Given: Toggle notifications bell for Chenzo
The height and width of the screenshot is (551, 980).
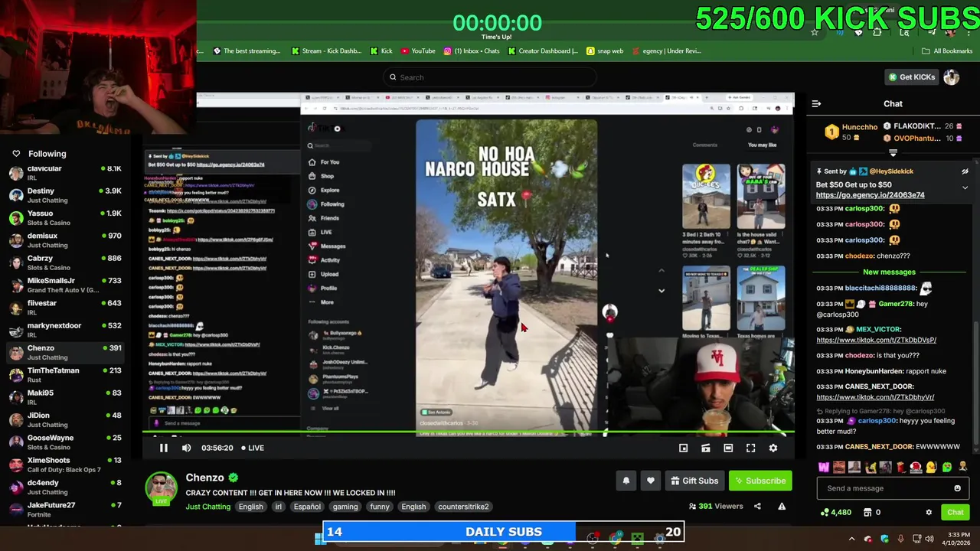Looking at the screenshot, I should click(626, 481).
